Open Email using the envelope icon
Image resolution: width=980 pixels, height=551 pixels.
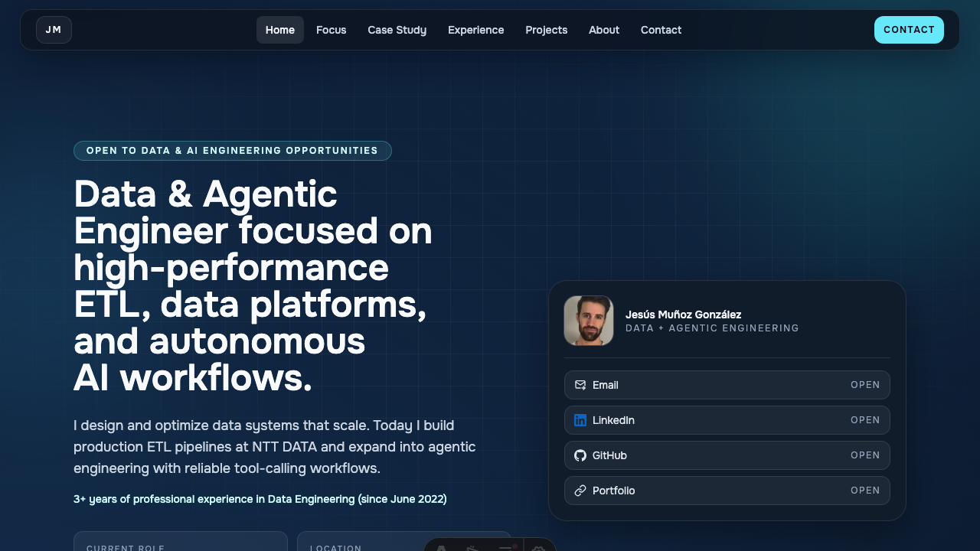pos(580,385)
